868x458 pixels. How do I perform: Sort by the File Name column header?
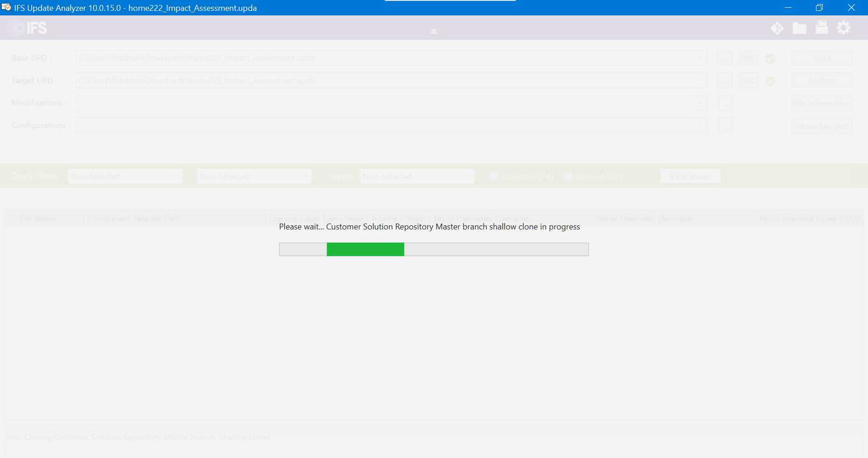tap(51, 218)
